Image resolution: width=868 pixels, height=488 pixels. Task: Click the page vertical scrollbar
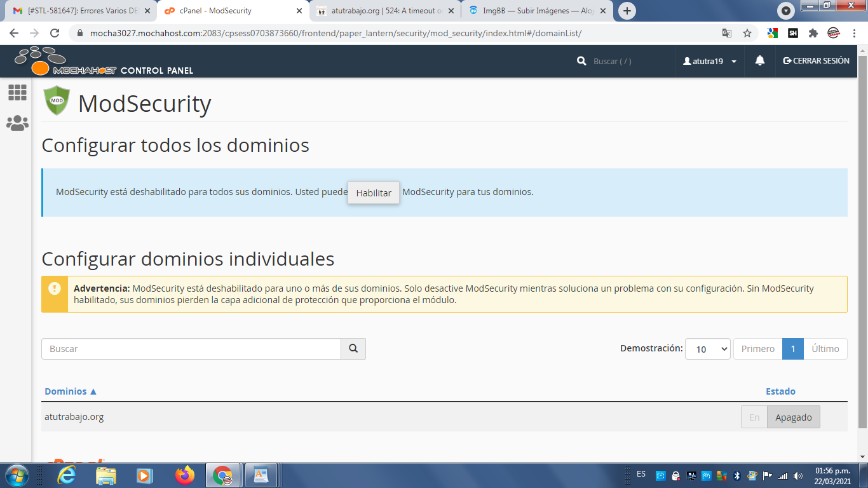pos(862,241)
